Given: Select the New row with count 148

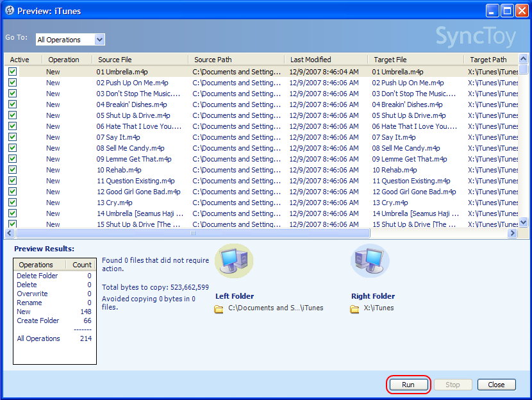Looking at the screenshot, I should point(54,312).
